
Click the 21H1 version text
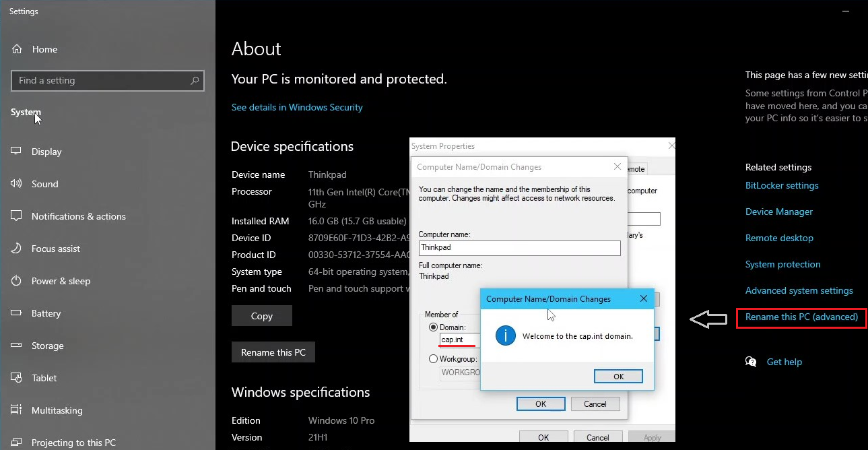319,437
